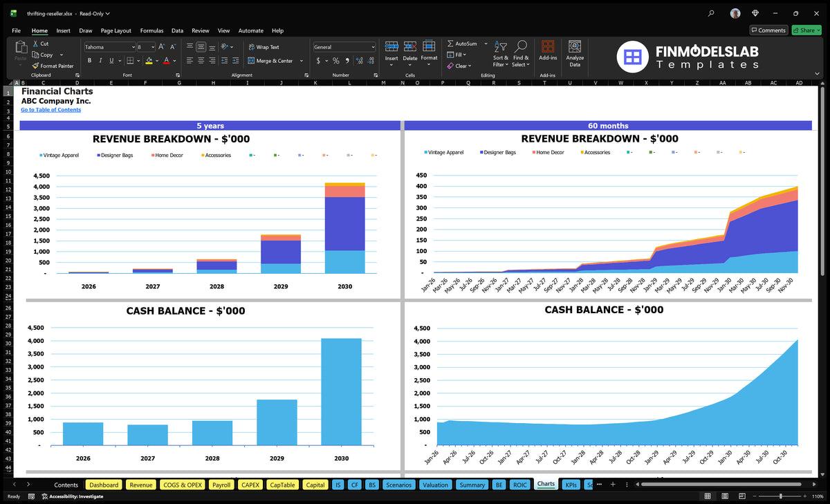Open the File menu
The height and width of the screenshot is (504, 830).
click(16, 30)
